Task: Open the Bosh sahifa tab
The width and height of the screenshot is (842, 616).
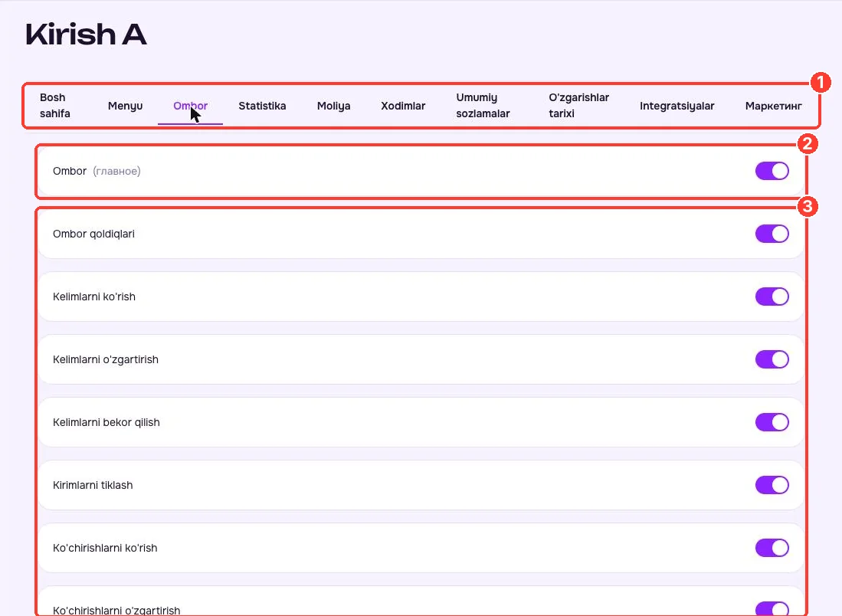Action: click(x=54, y=105)
